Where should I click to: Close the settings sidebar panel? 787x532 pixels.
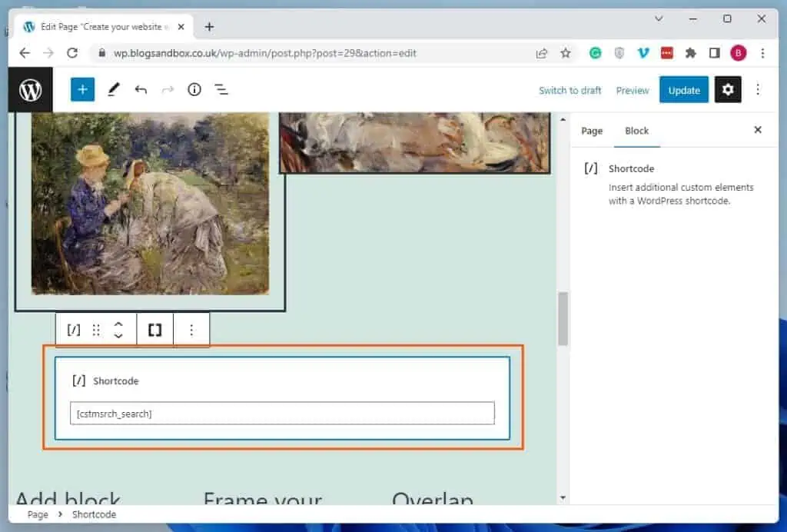tap(758, 130)
